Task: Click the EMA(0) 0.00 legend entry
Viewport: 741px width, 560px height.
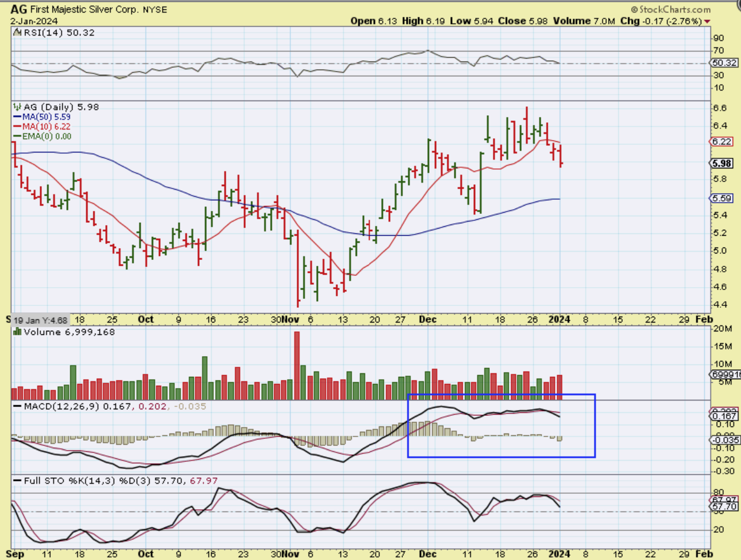Action: pos(41,136)
